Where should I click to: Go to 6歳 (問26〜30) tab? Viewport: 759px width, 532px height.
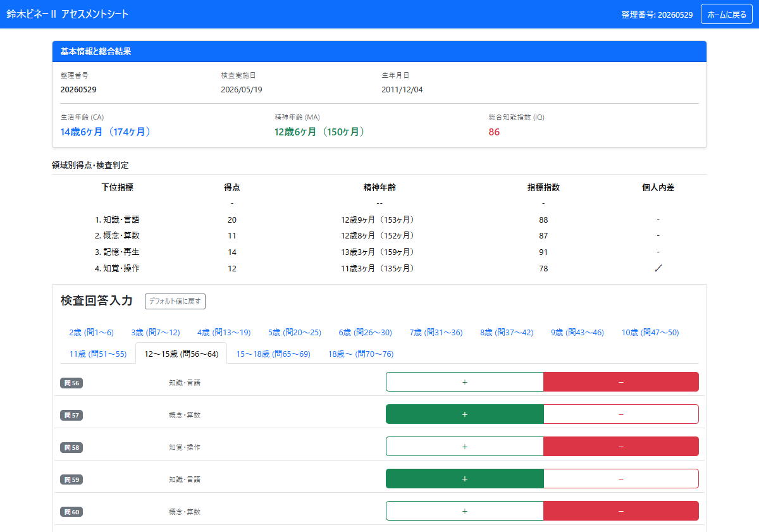click(365, 332)
